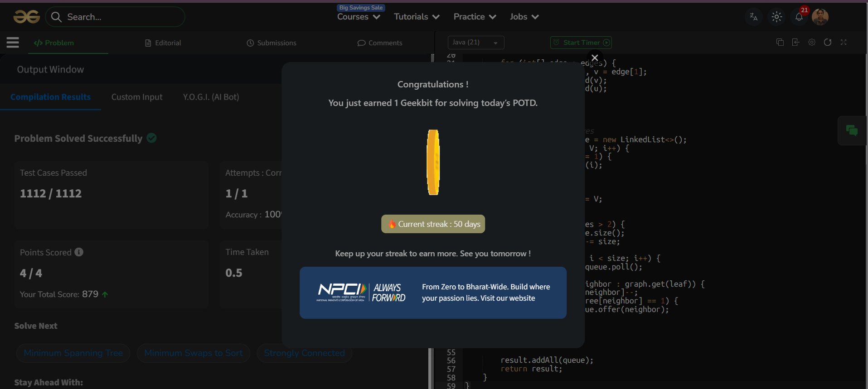Click the 'return result;' code line
Screen dimensions: 868x389
(x=531, y=369)
